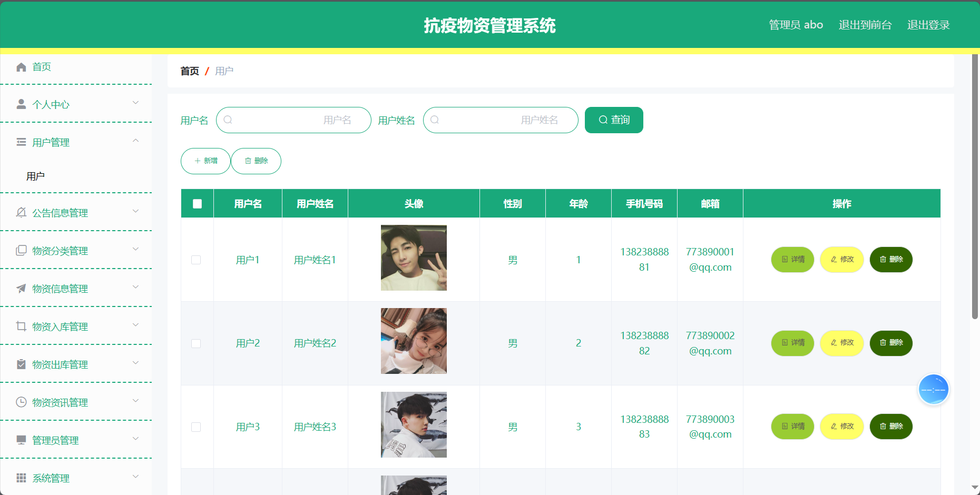This screenshot has width=980, height=495.
Task: Check the checkbox for row 用户2
Action: click(196, 343)
